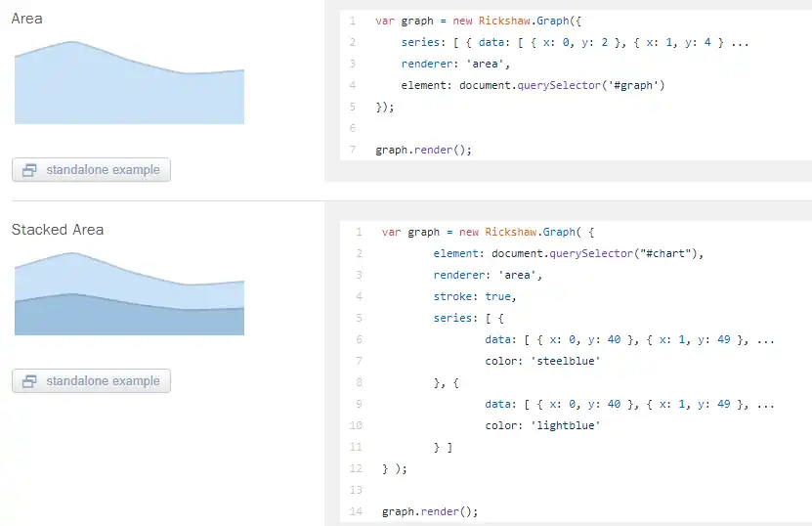Click the steel blue lower band of stacked chart
812x526 pixels.
(129, 319)
